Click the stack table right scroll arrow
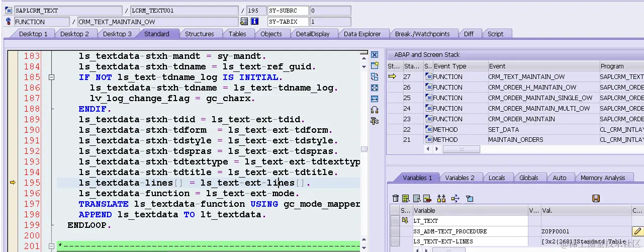Viewport: 644px width, 252px height. [437, 149]
